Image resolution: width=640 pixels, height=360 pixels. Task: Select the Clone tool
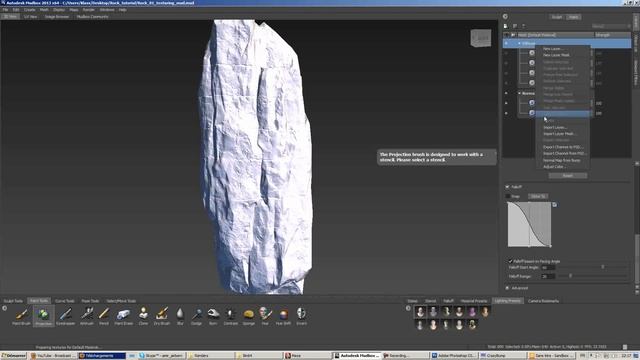coord(143,316)
